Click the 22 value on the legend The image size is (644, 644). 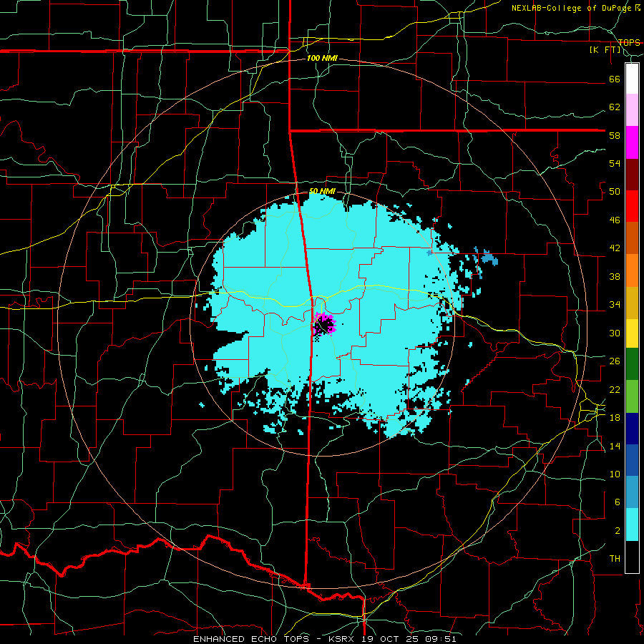pos(615,389)
